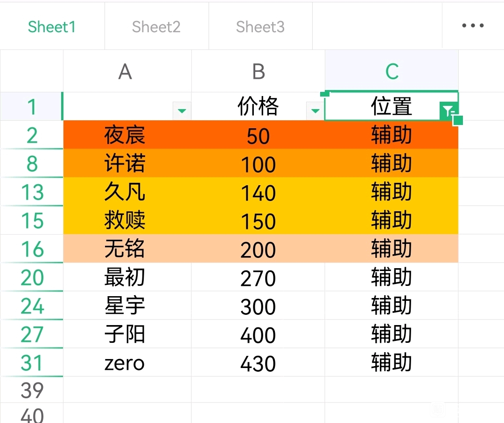Image resolution: width=504 pixels, height=423 pixels.
Task: Select row 2 header
Action: pos(32,135)
